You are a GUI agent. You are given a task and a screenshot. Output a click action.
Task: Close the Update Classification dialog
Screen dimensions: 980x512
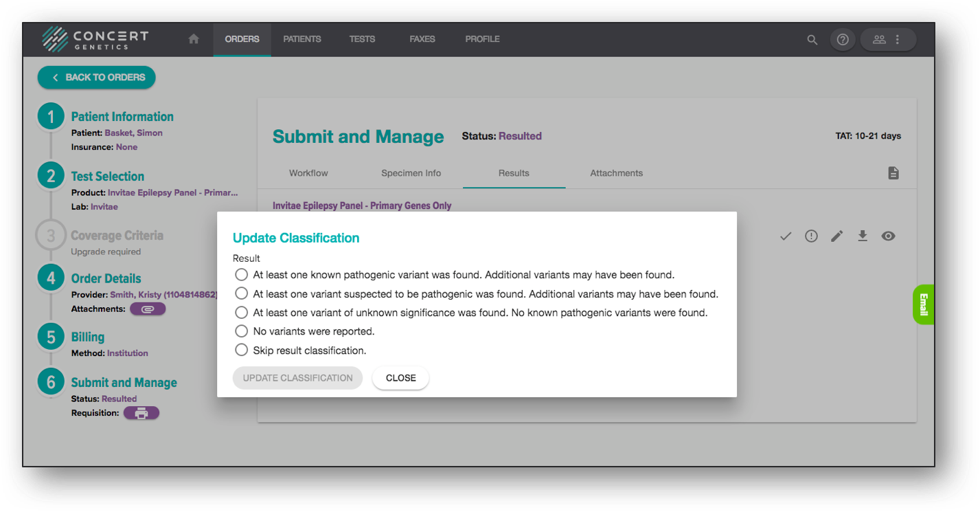pyautogui.click(x=400, y=377)
